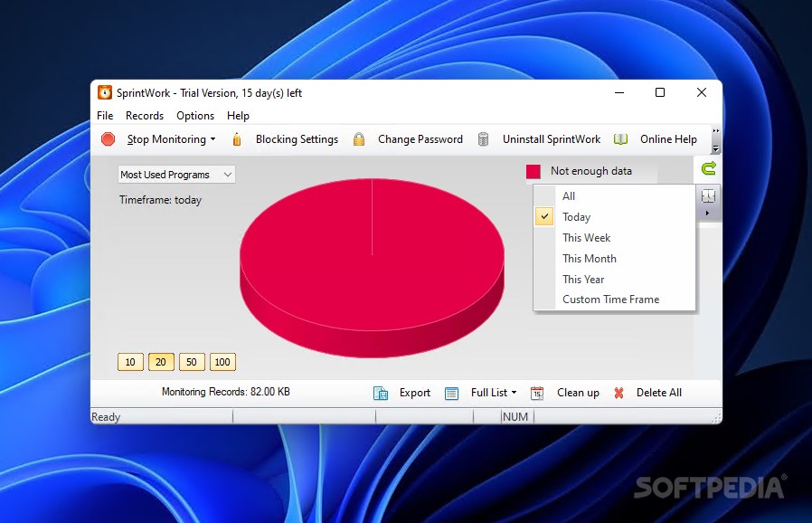Click the Delete All red X icon

(x=618, y=394)
